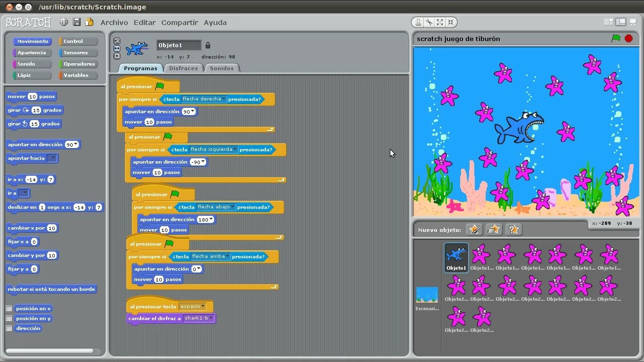Image resolution: width=644 pixels, height=362 pixels.
Task: Set rotation style to don't rotate
Action: tap(117, 56)
